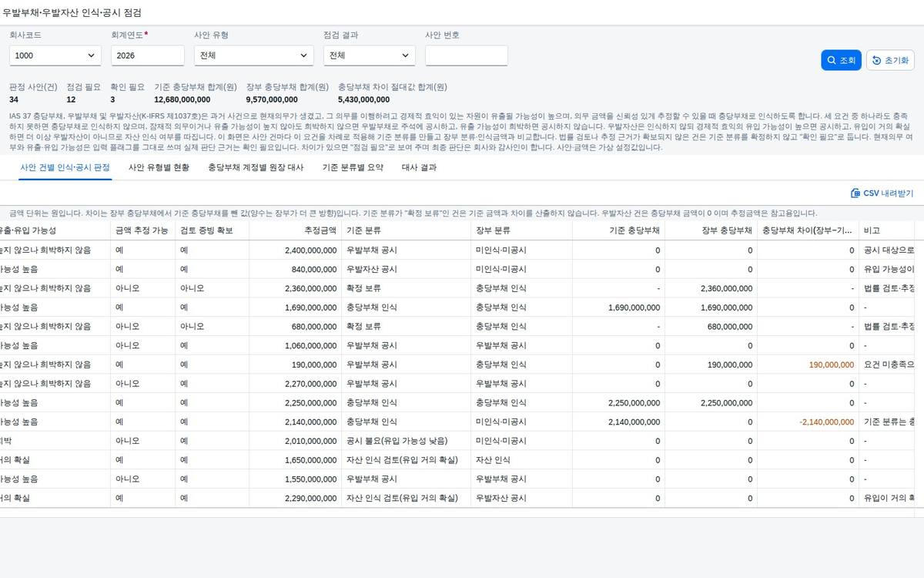The width and height of the screenshot is (924, 578).
Task: Select the 기준 분류 column header
Action: [x=406, y=230]
